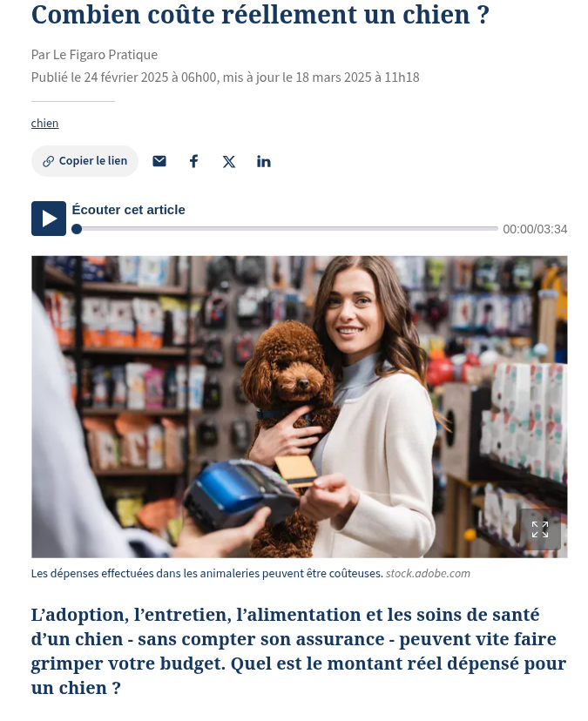Share the article on X
This screenshot has width=588, height=721.
click(x=228, y=161)
